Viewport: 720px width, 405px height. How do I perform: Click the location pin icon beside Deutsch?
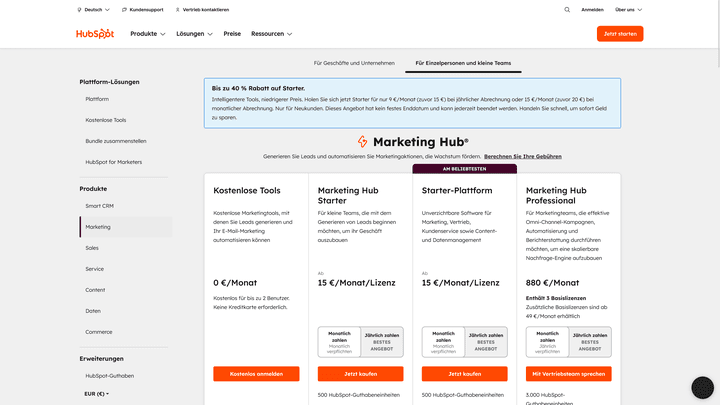point(79,10)
